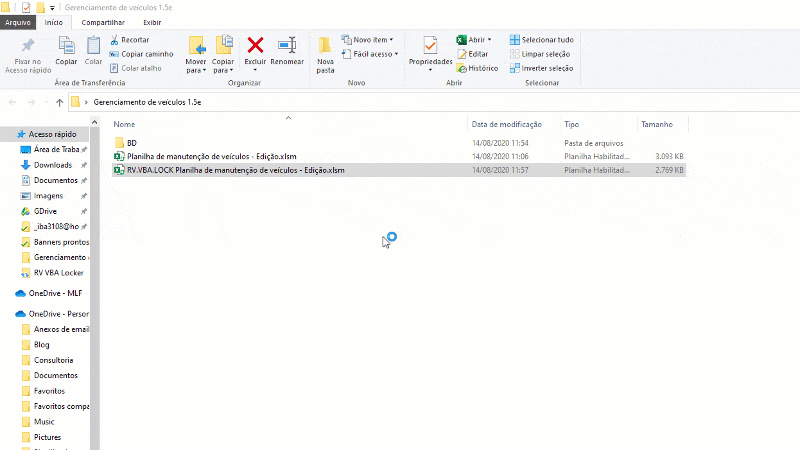This screenshot has height=450, width=800.
Task: Click Inverter seleção in the ribbon
Action: [541, 68]
